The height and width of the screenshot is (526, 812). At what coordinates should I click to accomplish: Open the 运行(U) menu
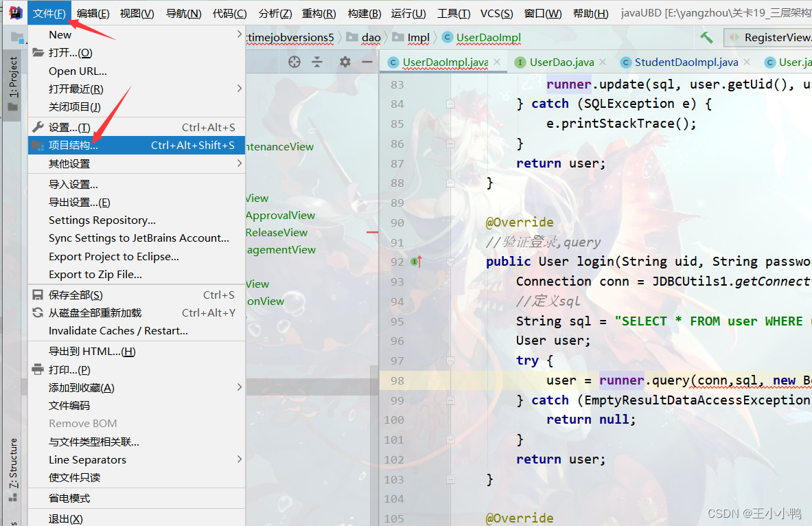[x=408, y=14]
